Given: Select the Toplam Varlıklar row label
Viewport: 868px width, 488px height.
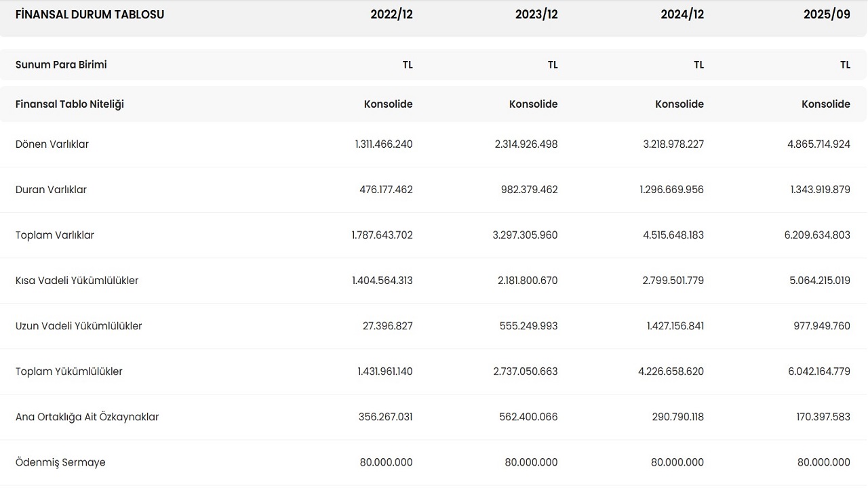Looking at the screenshot, I should click(55, 235).
